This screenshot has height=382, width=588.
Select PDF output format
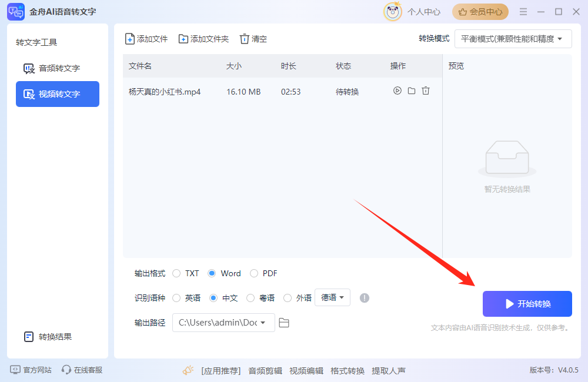coord(254,273)
